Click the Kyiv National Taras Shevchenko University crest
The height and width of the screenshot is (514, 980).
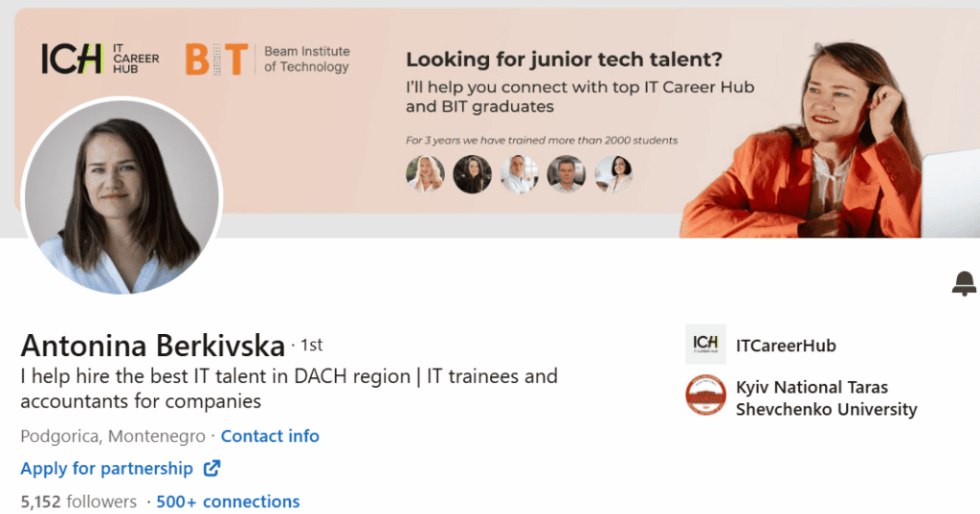click(705, 395)
